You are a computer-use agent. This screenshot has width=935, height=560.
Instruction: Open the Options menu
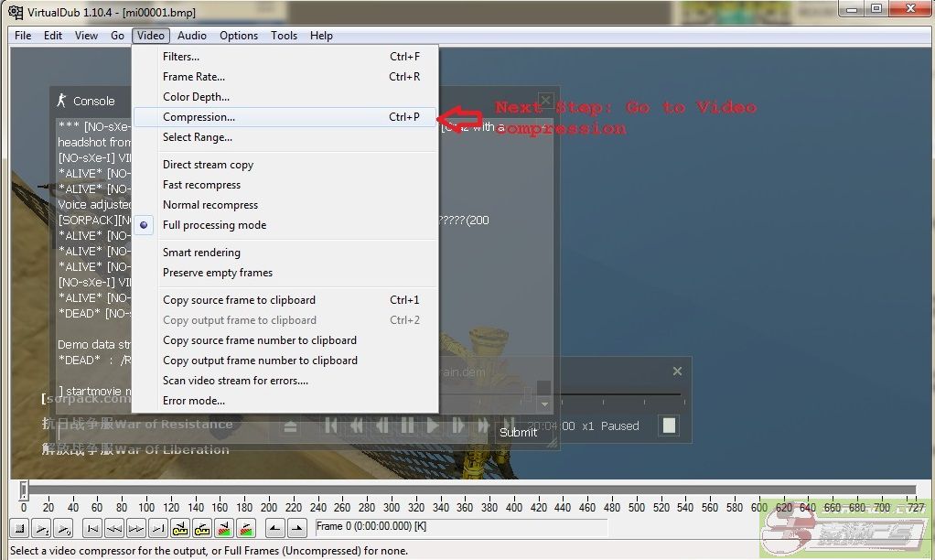pos(238,36)
